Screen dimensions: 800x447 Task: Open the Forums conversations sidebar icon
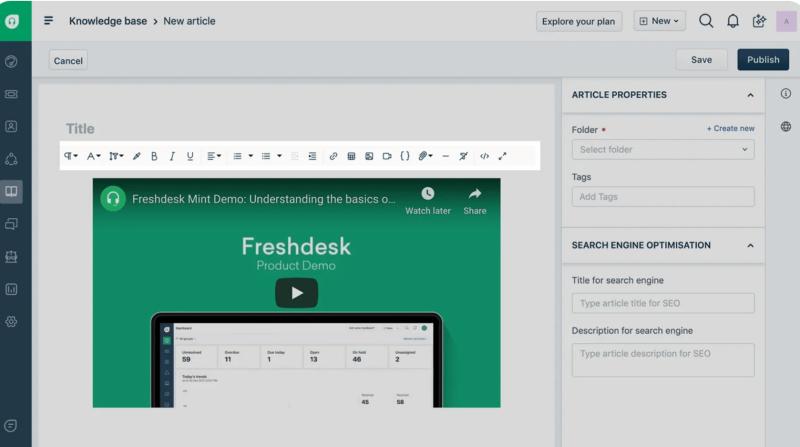(11, 224)
